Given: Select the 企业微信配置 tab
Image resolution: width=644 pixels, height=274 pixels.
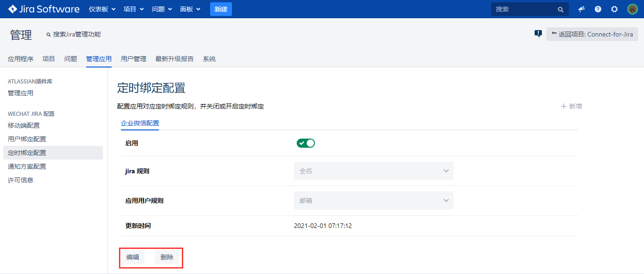Looking at the screenshot, I should click(x=140, y=123).
